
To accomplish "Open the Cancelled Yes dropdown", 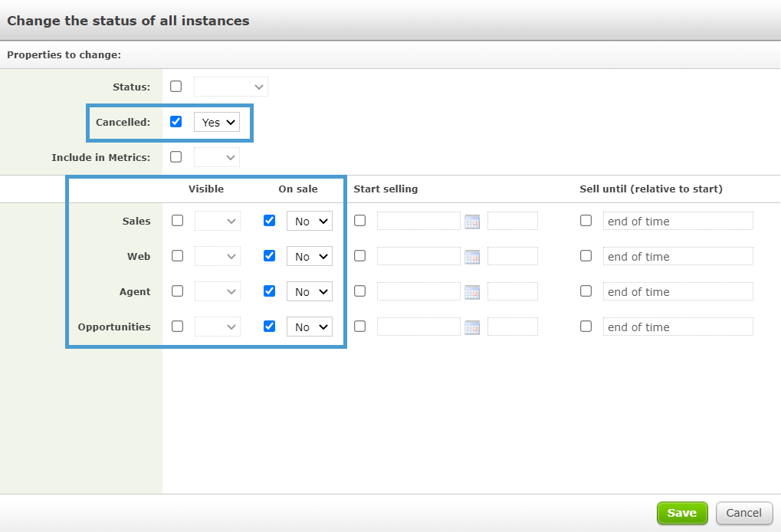I will tap(217, 122).
